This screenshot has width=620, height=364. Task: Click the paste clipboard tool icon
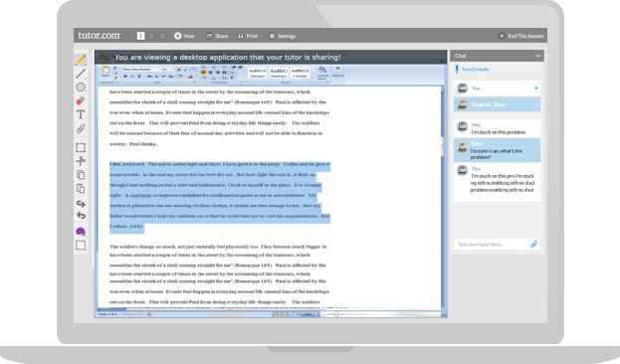[x=81, y=189]
